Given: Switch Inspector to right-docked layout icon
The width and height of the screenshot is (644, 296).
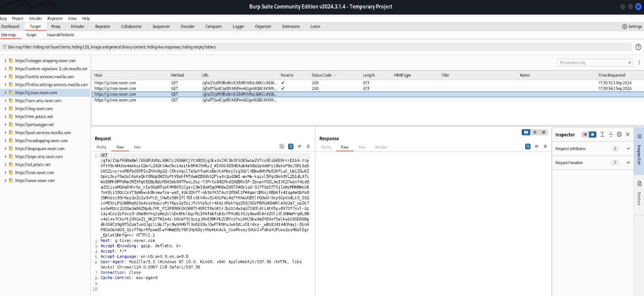Looking at the screenshot, I should click(592, 134).
